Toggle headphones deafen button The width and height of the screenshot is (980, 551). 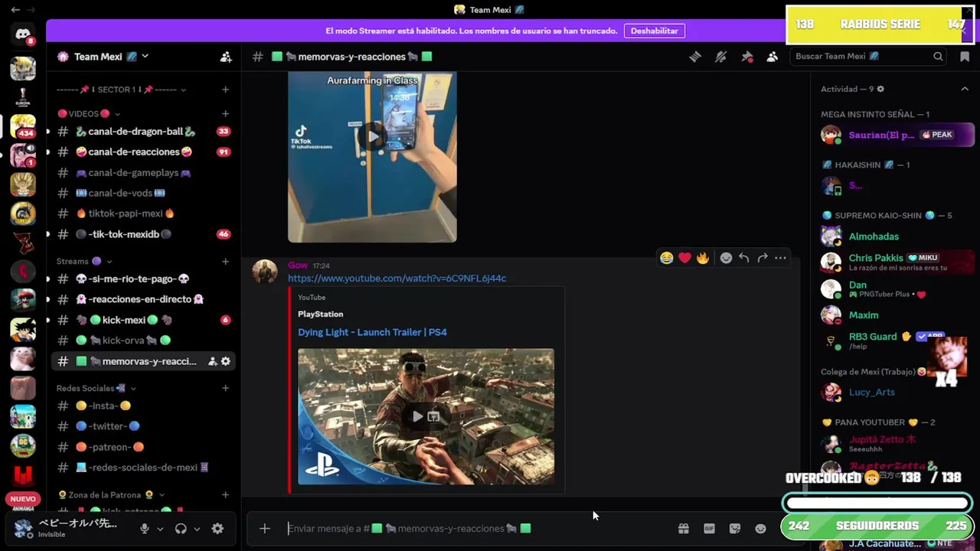tap(181, 528)
